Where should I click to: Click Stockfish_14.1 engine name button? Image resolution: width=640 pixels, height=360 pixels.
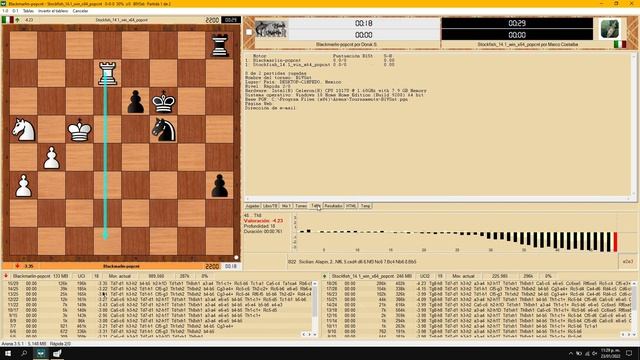click(x=371, y=276)
